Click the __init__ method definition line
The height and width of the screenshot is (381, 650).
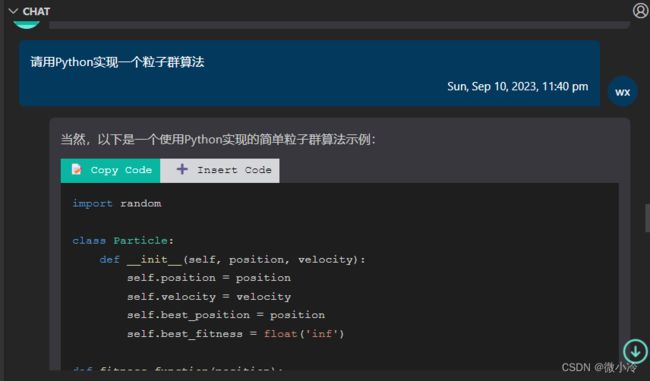tap(232, 260)
